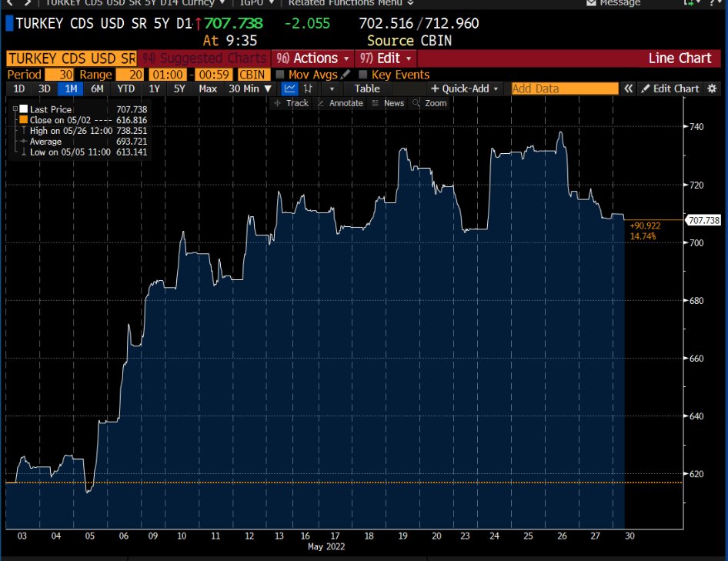Screen dimensions: 728x561
Task: Expand the Quick-Add dropdown
Action: 465,88
